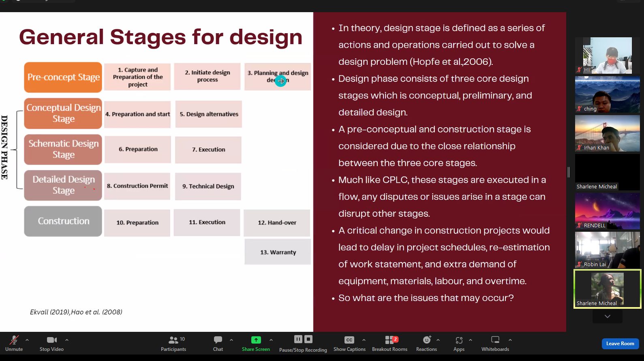Click the Schematic Design Stage box
Image resolution: width=644 pixels, height=361 pixels.
[x=63, y=149]
